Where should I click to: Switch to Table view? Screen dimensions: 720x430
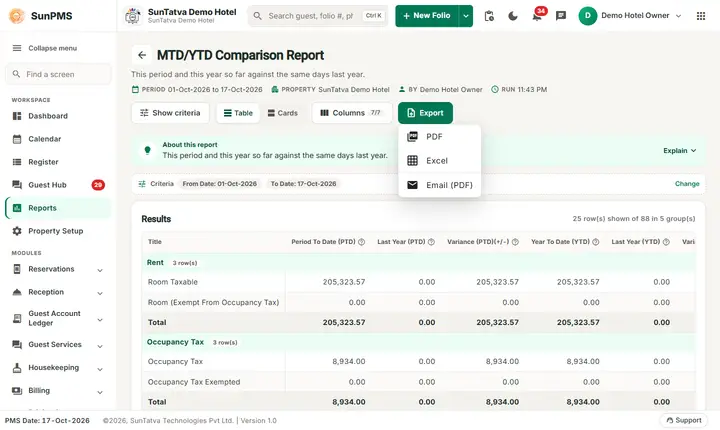click(x=238, y=113)
